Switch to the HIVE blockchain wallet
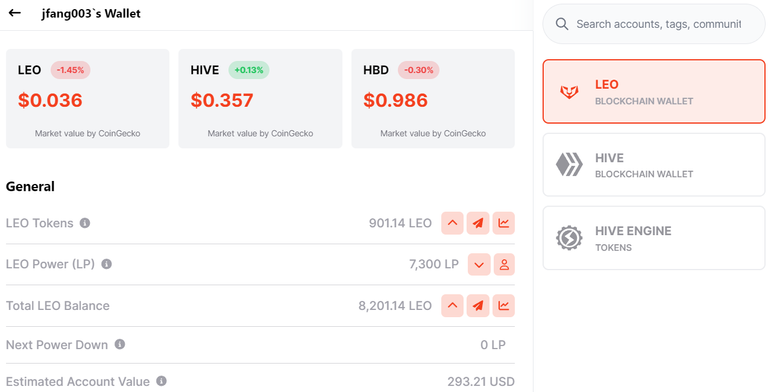 (x=654, y=165)
